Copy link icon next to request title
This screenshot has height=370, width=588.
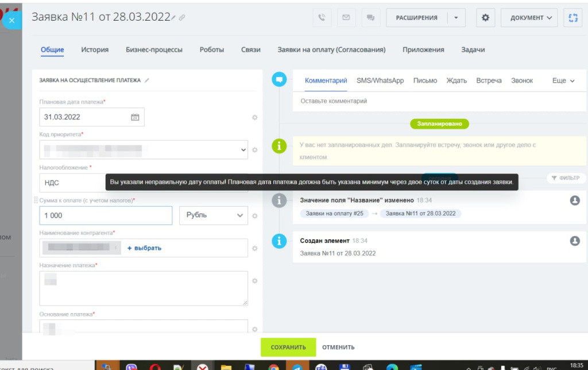(x=182, y=18)
